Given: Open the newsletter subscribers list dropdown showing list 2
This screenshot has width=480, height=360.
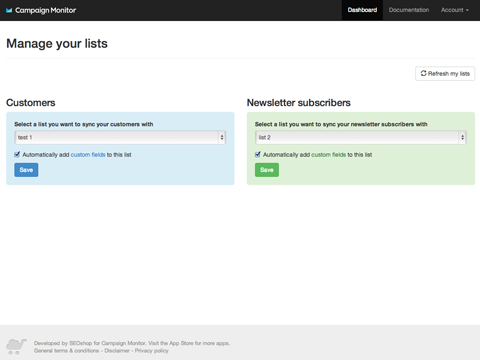Looking at the screenshot, I should (x=361, y=137).
